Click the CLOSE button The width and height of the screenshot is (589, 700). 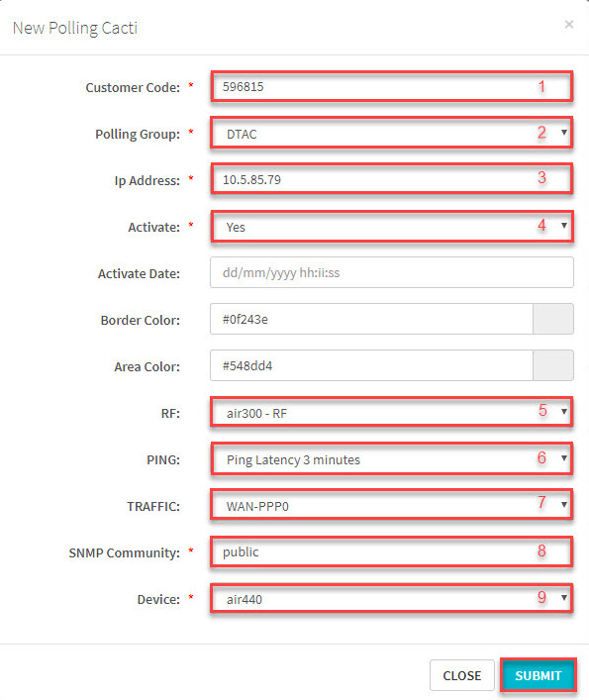462,675
